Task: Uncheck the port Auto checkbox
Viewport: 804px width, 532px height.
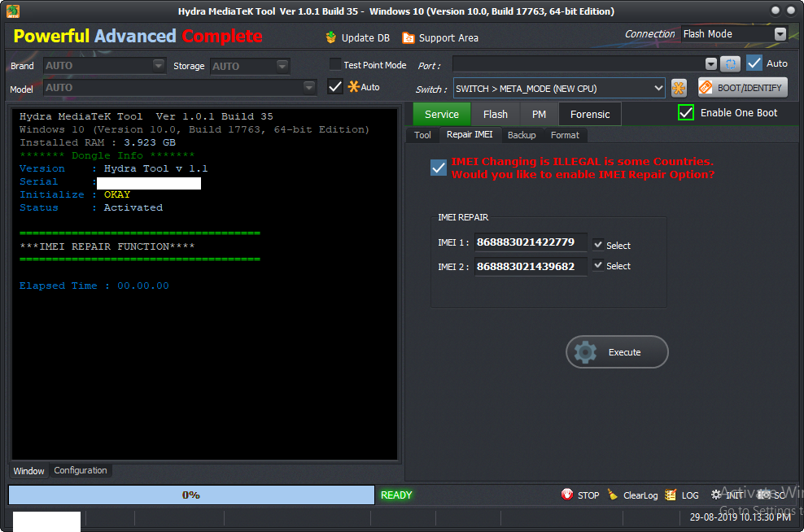Action: click(x=754, y=63)
